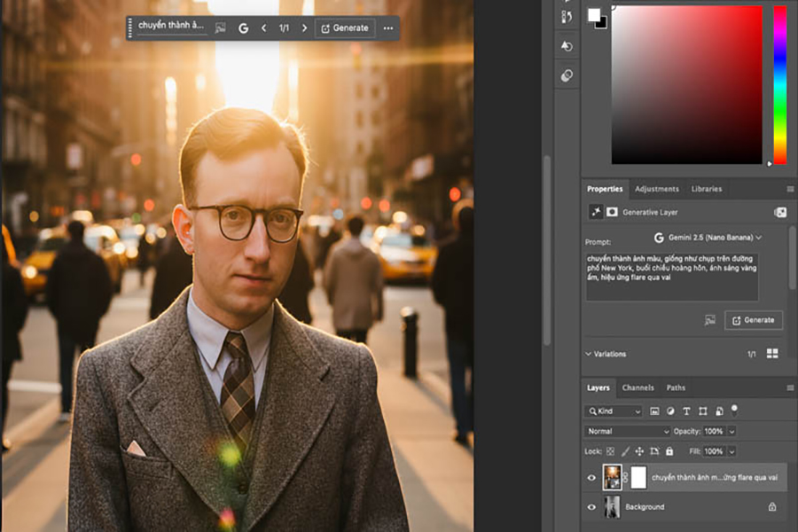Viewport: 798px width, 532px height.
Task: Click the rainbow hue slider strip
Action: pyautogui.click(x=779, y=84)
